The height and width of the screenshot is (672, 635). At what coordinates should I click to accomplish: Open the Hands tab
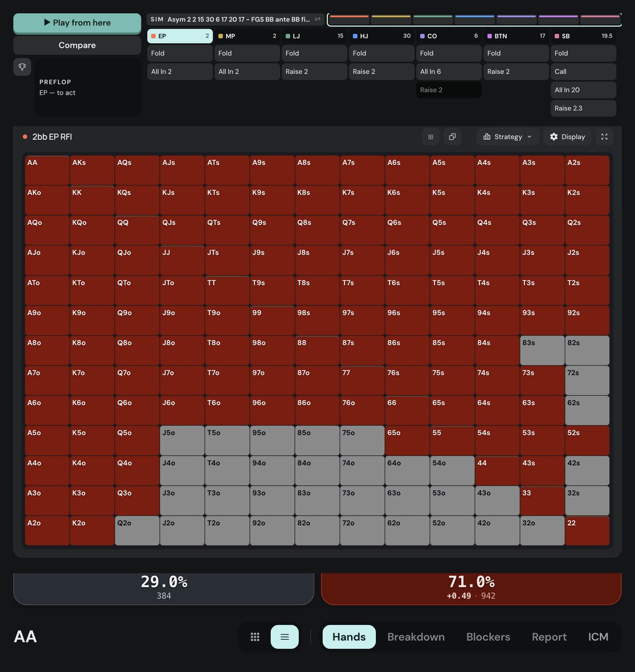point(349,637)
